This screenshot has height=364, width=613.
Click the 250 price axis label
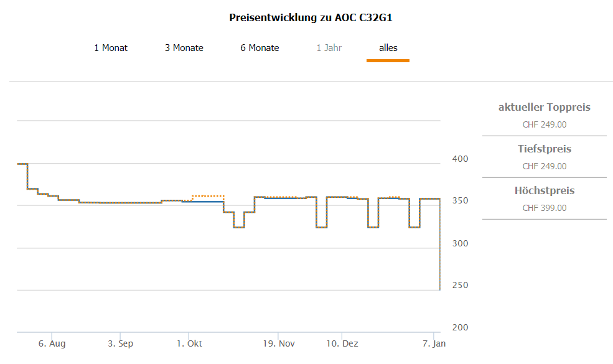click(x=459, y=286)
